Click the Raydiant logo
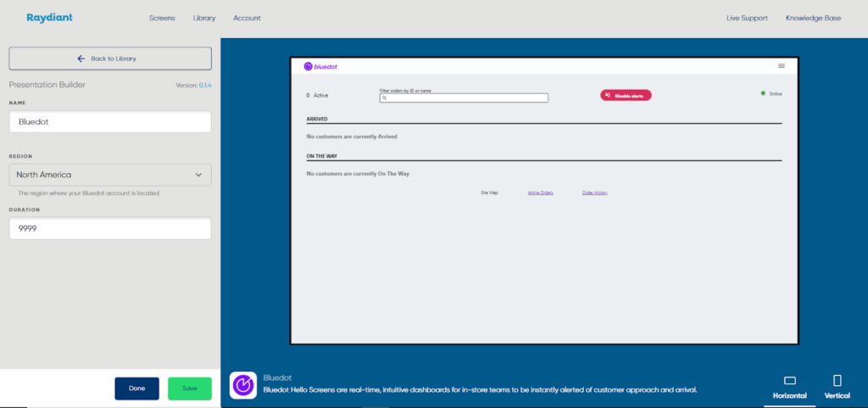 tap(49, 18)
